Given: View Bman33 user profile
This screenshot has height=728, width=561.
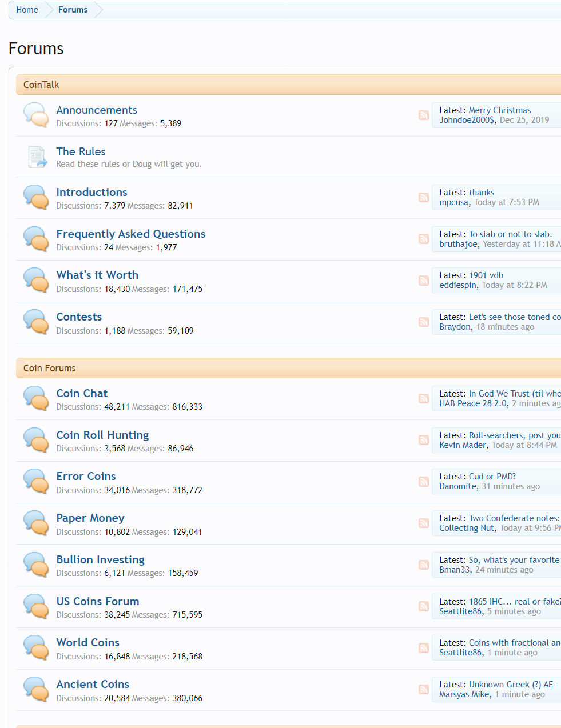Looking at the screenshot, I should [x=455, y=570].
